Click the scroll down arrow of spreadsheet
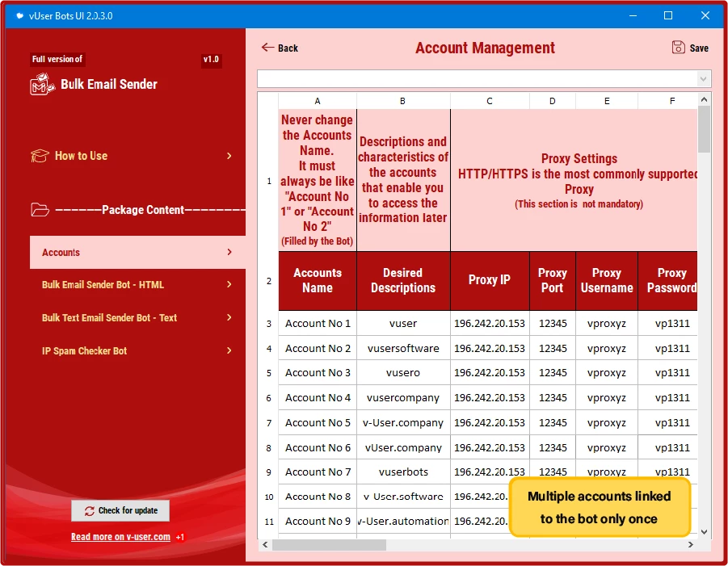This screenshot has width=728, height=566. [x=704, y=532]
